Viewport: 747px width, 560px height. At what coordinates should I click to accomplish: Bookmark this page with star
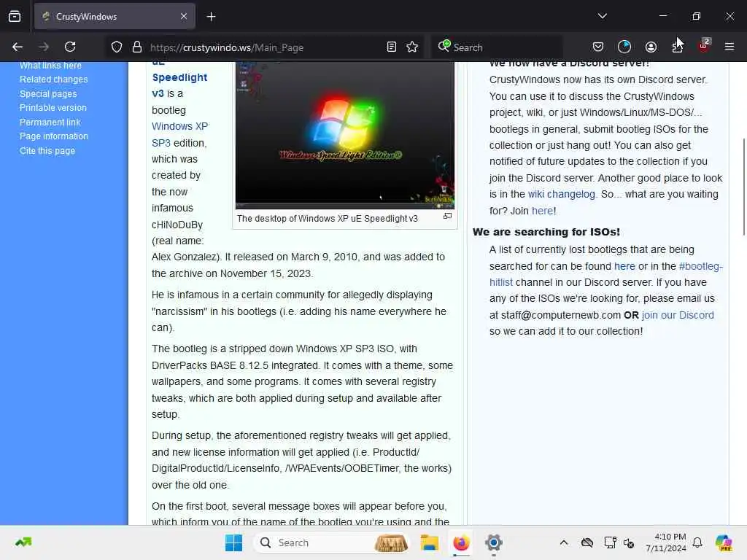click(412, 47)
